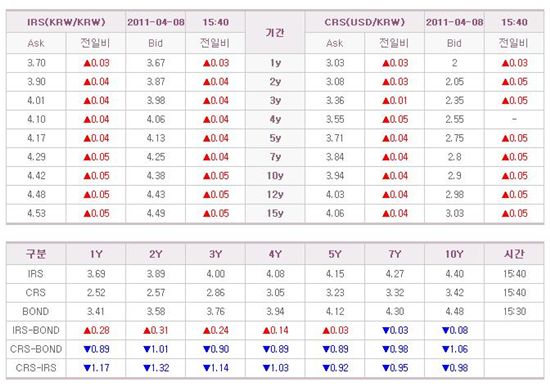Screen dimensions: 550x386
Task: Select the 10y period row label
Action: point(275,176)
